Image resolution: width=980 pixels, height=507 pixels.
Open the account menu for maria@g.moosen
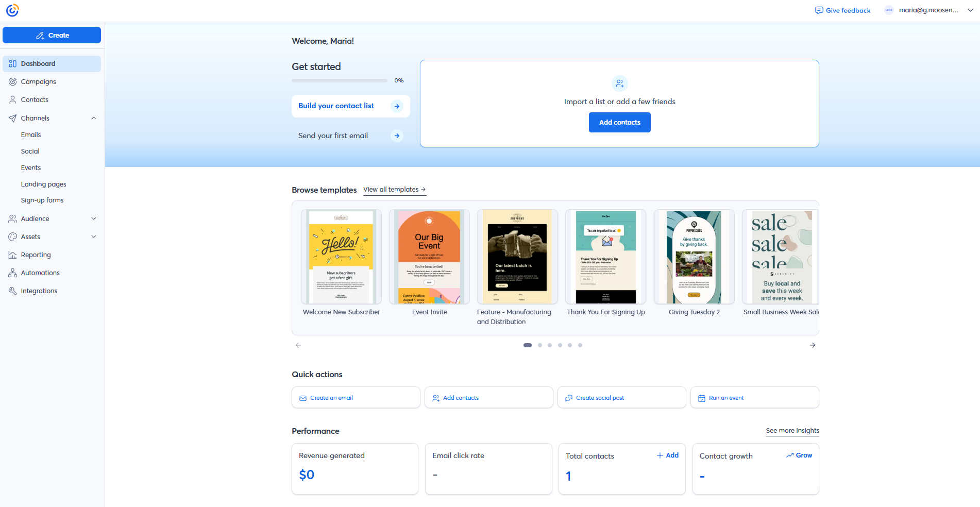pos(971,10)
